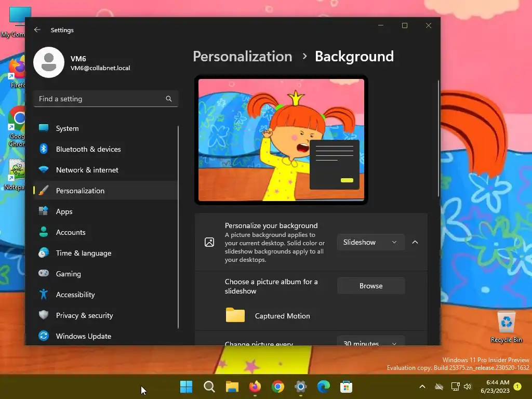Click the Personalization paintbrush icon
532x399 pixels.
[x=44, y=190]
